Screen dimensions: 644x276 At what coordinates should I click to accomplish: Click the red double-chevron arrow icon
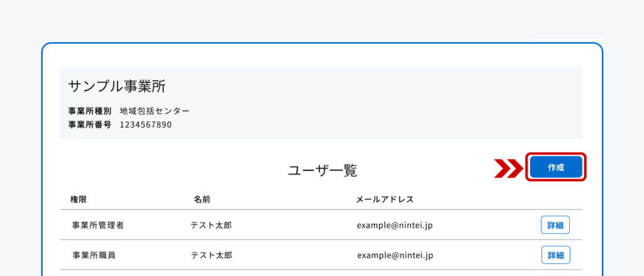(x=507, y=168)
